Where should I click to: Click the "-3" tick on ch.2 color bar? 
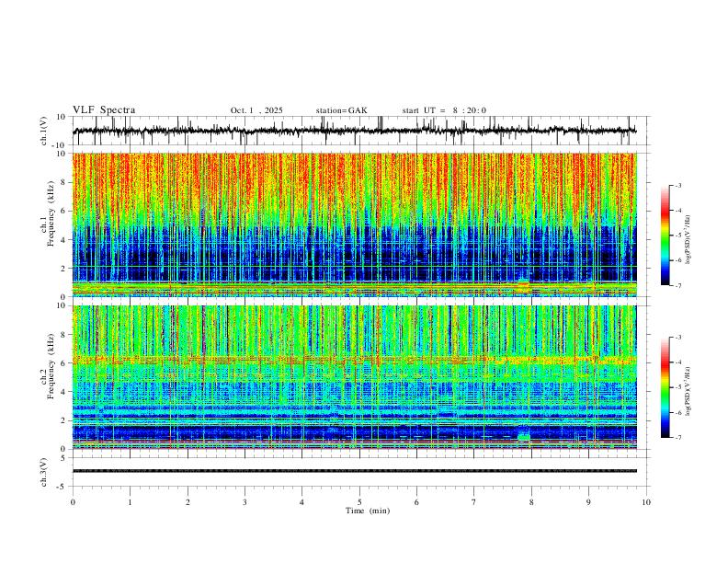click(x=678, y=338)
